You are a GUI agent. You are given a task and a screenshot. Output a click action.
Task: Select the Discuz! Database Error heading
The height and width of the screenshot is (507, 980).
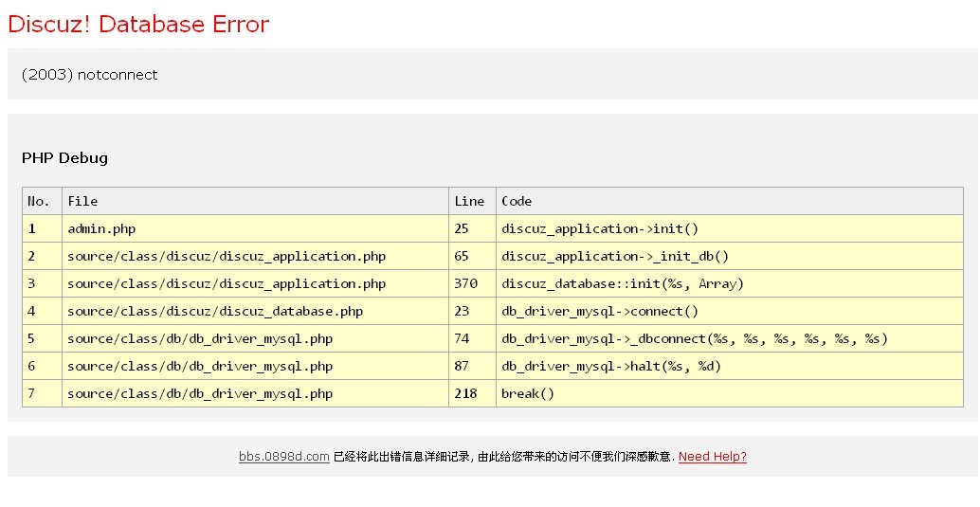tap(138, 24)
